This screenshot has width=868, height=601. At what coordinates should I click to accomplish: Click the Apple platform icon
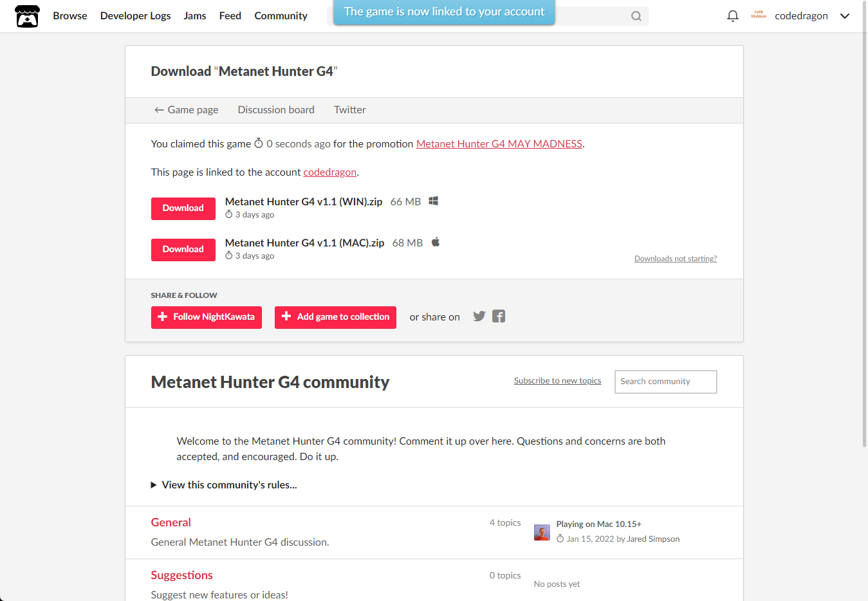click(x=436, y=242)
